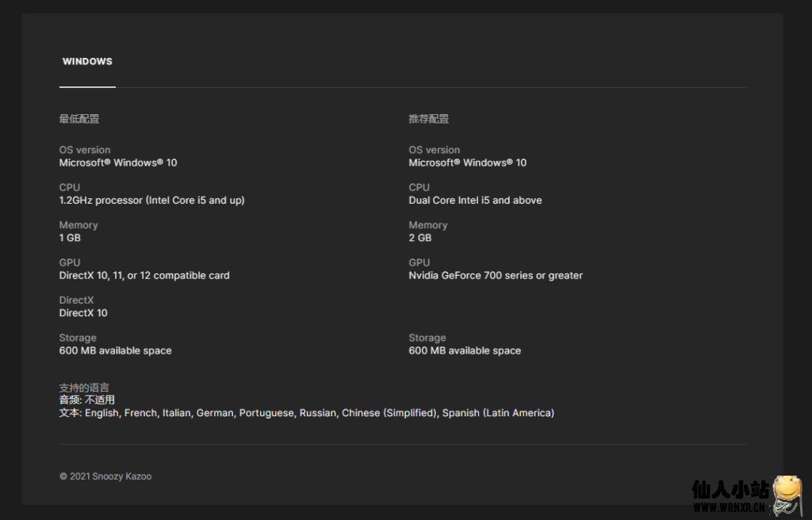Click the DirectX 10, 11, or 12 compatible card text
This screenshot has width=812, height=520.
(x=144, y=276)
